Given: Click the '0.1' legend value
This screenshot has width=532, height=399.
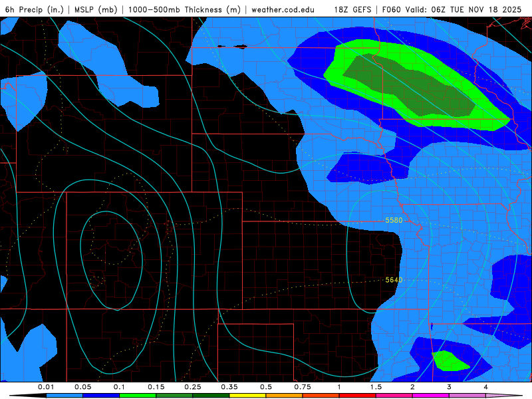Looking at the screenshot, I should coord(120,387).
